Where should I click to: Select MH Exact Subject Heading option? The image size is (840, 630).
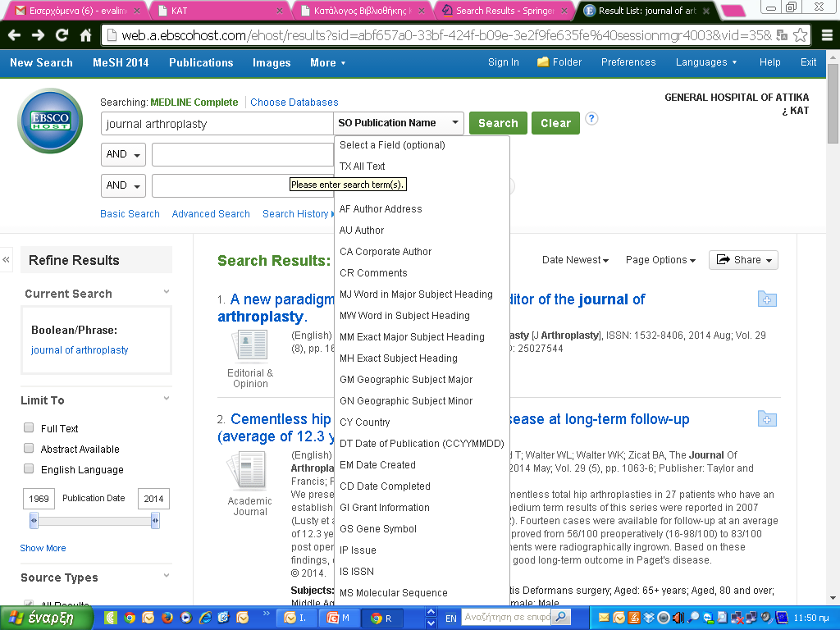(x=422, y=358)
